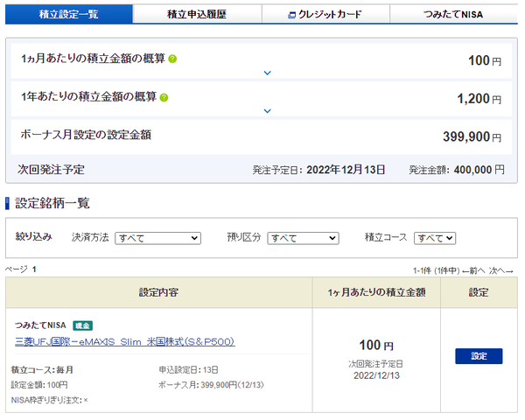Click the 積立コース:毎月 text
The image size is (525, 420).
coord(42,370)
